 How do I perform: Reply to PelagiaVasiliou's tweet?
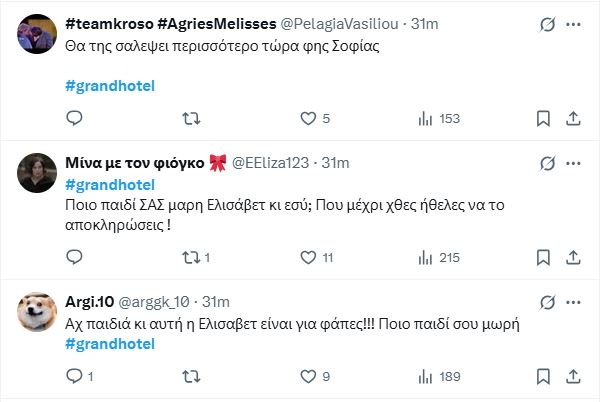[73, 118]
